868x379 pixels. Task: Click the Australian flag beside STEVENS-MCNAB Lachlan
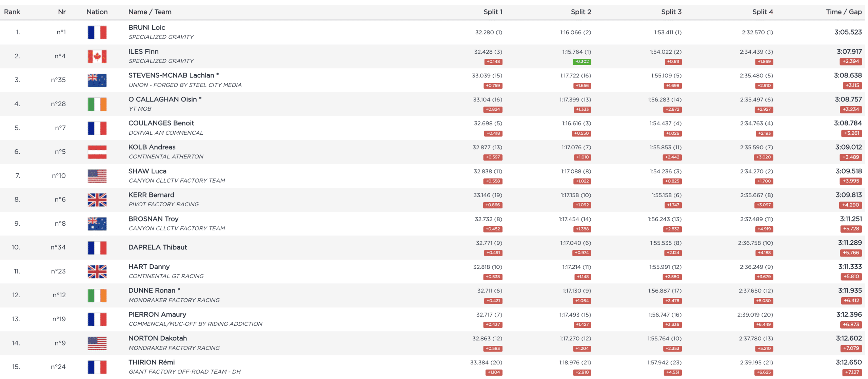pyautogui.click(x=97, y=80)
